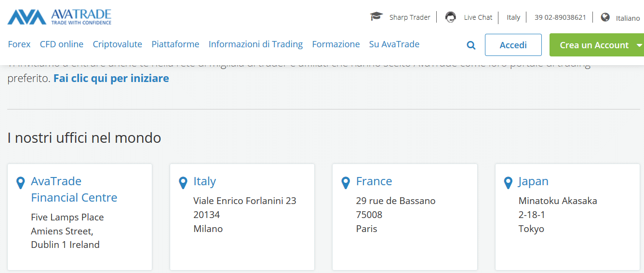644x273 pixels.
Task: Open the Su AvaTrade menu
Action: click(394, 44)
